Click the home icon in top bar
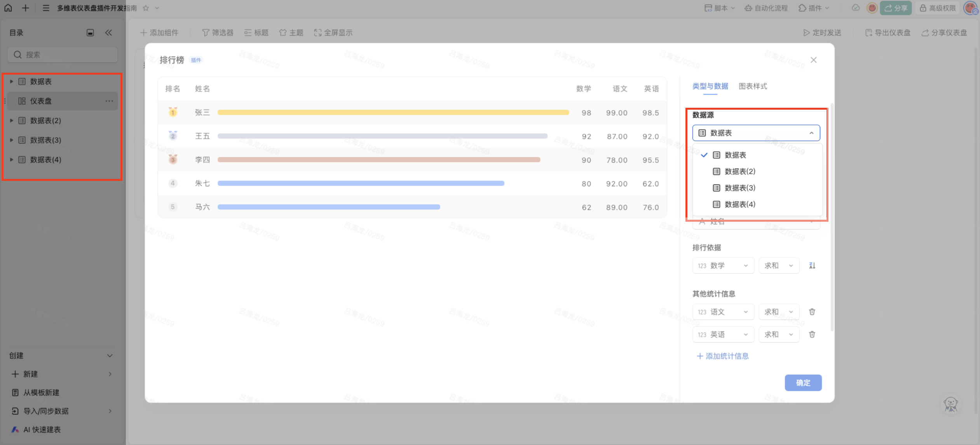This screenshot has height=445, width=980. point(8,8)
